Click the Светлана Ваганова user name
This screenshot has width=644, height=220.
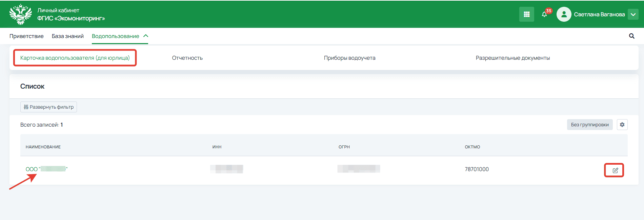599,14
